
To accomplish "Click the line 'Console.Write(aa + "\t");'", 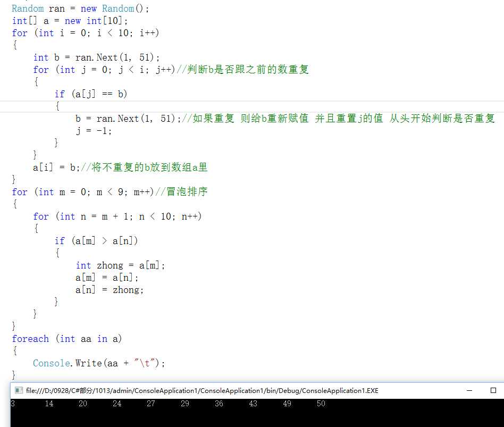I will pyautogui.click(x=99, y=363).
